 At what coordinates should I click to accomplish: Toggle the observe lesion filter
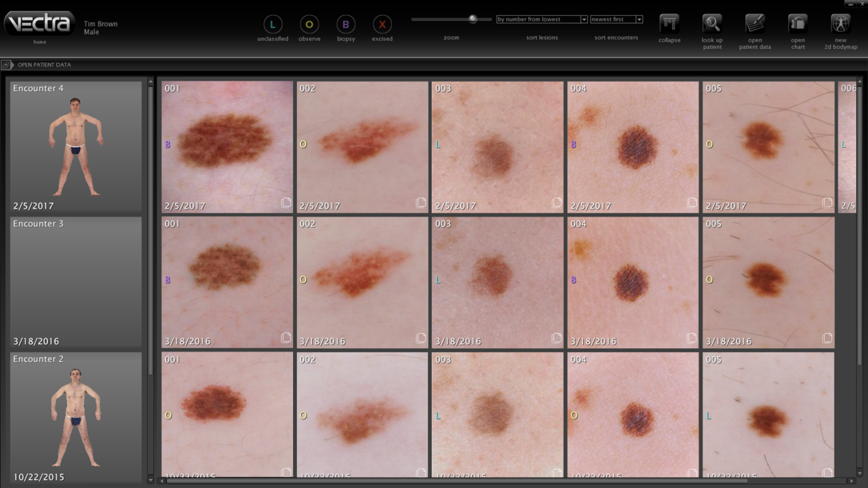tap(309, 24)
